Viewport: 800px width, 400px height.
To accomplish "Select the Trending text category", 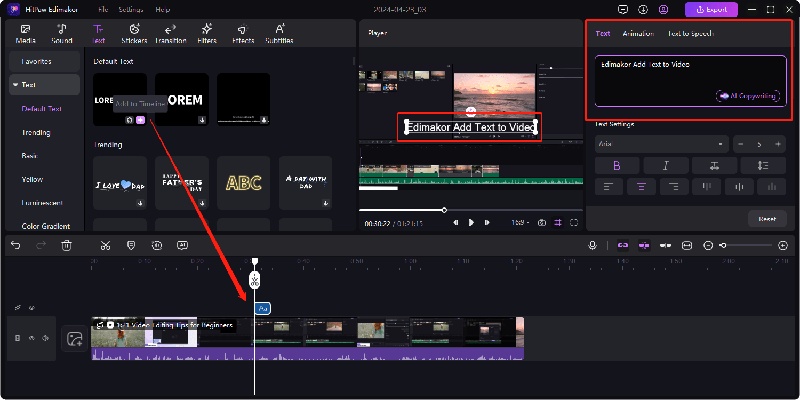I will [x=36, y=132].
